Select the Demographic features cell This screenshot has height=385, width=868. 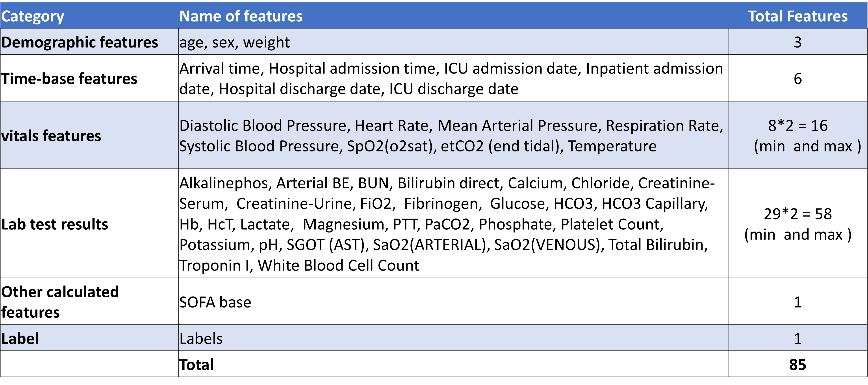click(80, 42)
